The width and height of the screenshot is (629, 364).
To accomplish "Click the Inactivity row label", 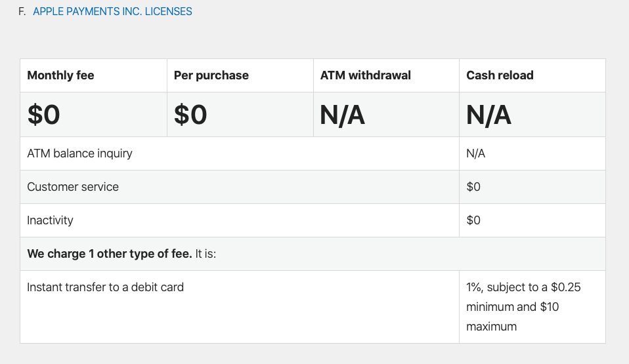I will point(50,220).
